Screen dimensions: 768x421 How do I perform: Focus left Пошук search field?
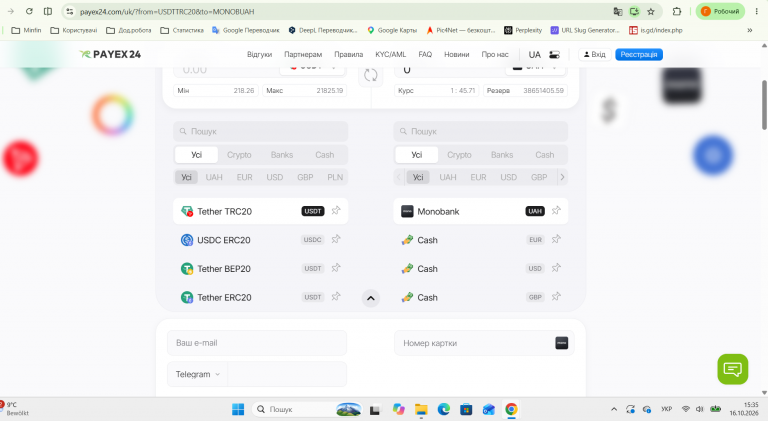point(261,131)
